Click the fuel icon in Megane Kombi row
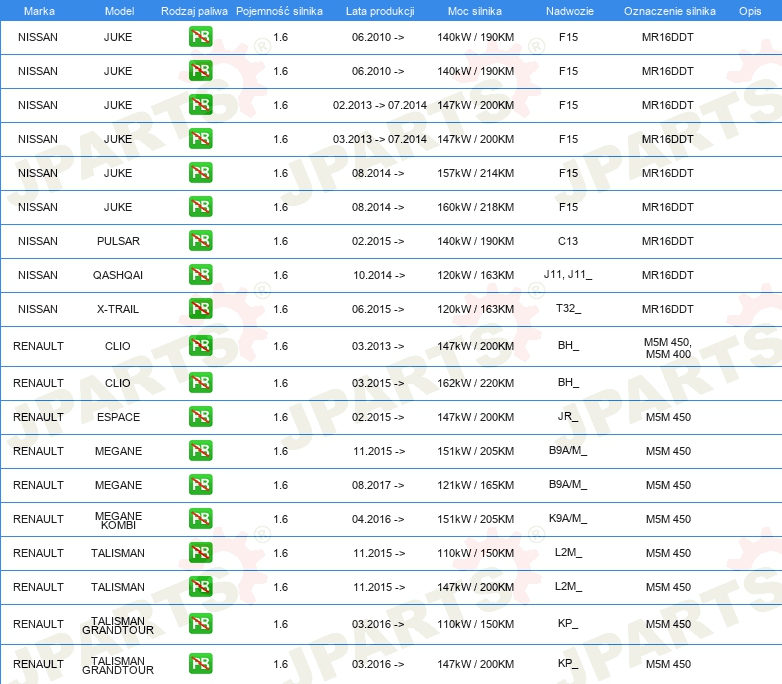This screenshot has height=684, width=782. pyautogui.click(x=200, y=519)
